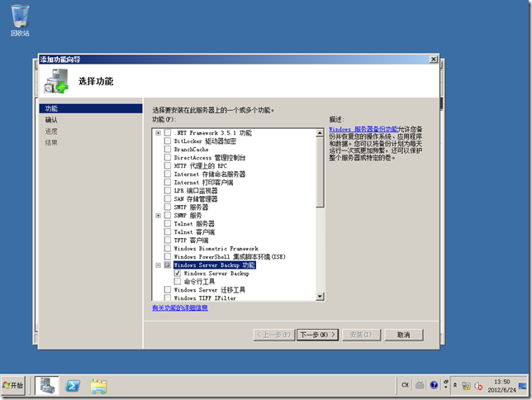Image resolution: width=532 pixels, height=400 pixels.
Task: Show hidden tray icons arrow
Action: 455,385
